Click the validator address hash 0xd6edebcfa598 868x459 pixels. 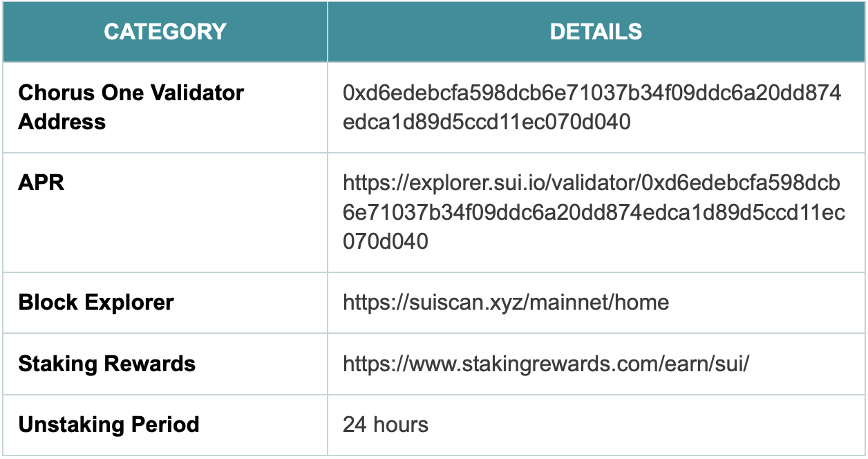point(592,107)
